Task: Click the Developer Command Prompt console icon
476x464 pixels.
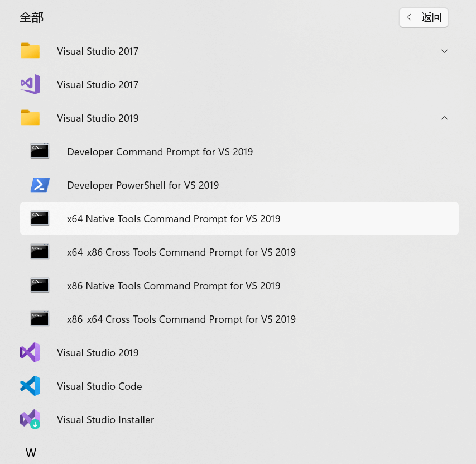Action: pos(40,151)
